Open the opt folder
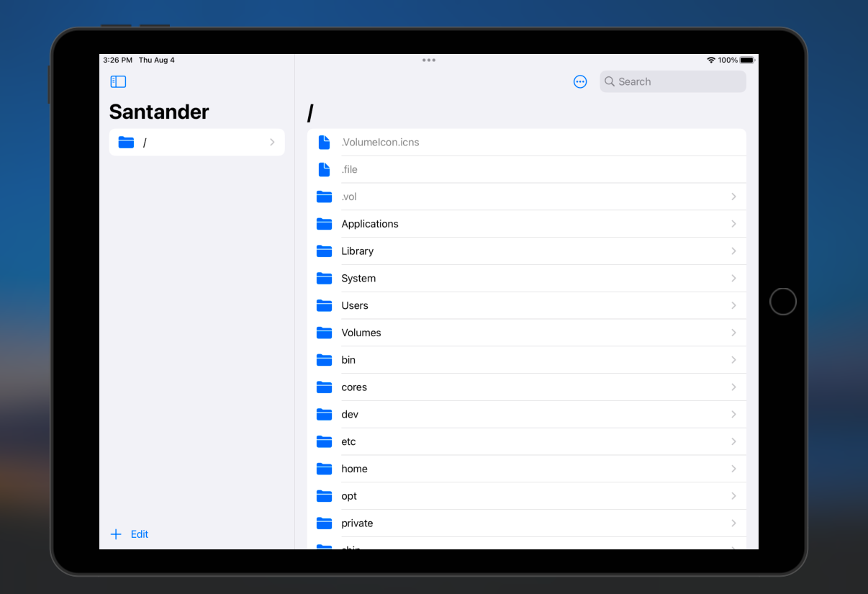 point(527,496)
